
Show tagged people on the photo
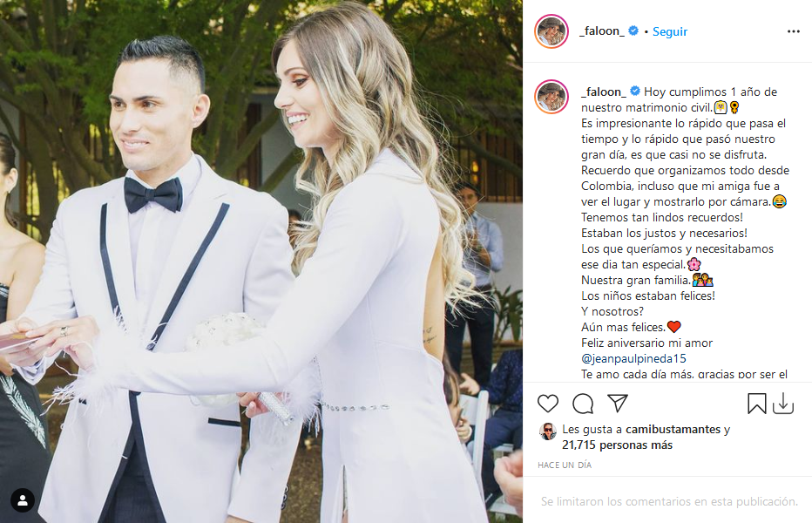click(23, 500)
